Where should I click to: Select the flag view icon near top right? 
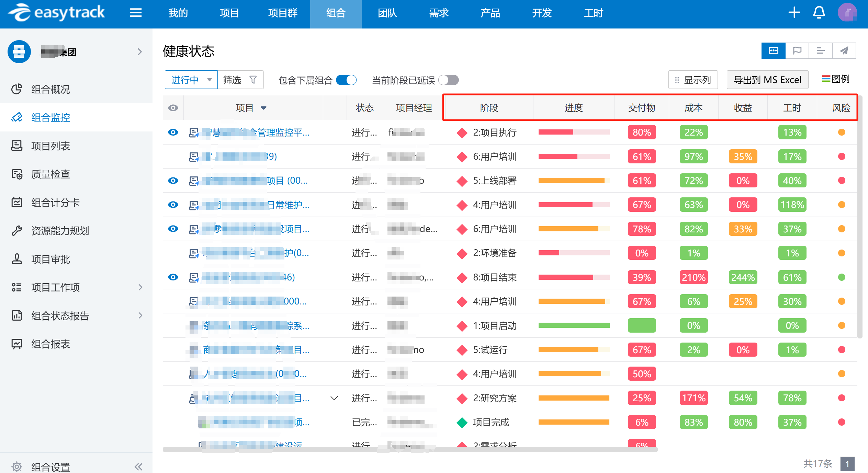tap(797, 50)
